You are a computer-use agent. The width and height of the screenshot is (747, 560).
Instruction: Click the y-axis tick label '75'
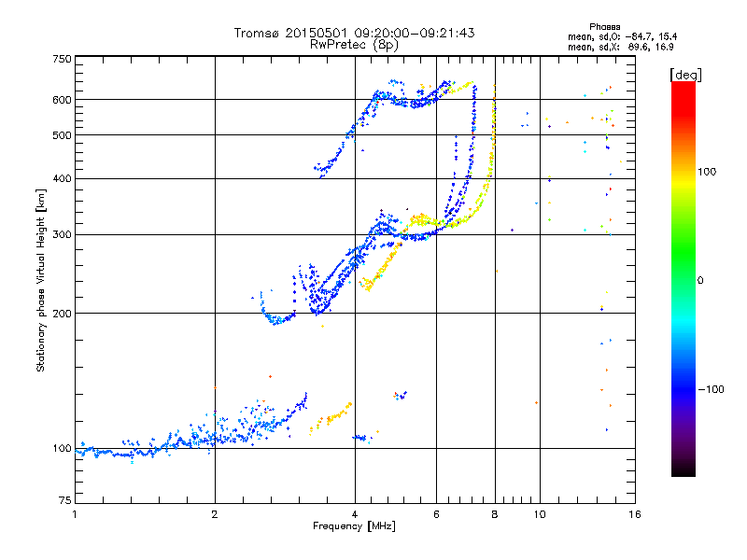point(65,500)
